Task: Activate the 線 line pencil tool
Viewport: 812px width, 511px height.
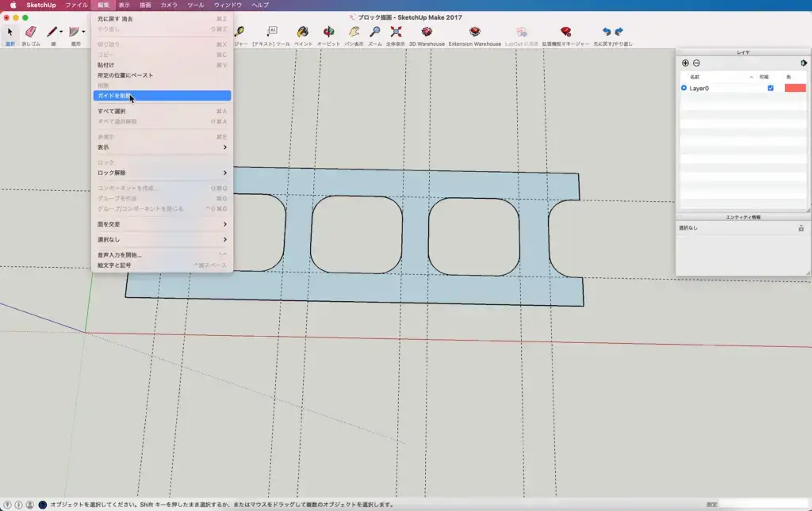Action: 52,32
